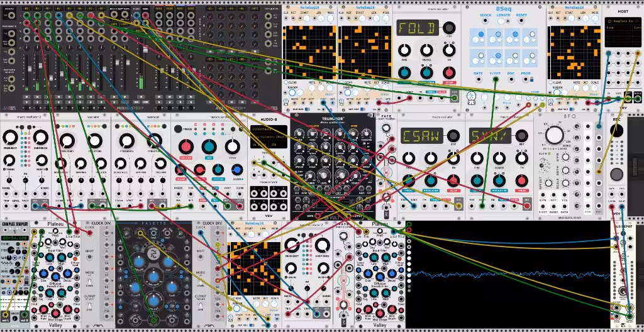Viewport: 644px width, 332px height.
Task: Toggle the left Clock Div OUTPUT trigger/gate switch
Action: pyautogui.click(x=89, y=306)
